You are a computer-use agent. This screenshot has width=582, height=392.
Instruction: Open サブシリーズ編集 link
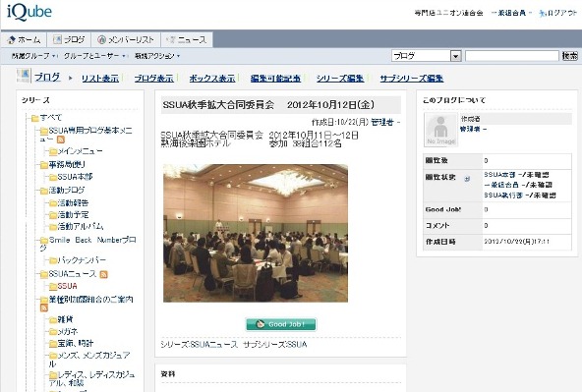coord(412,79)
